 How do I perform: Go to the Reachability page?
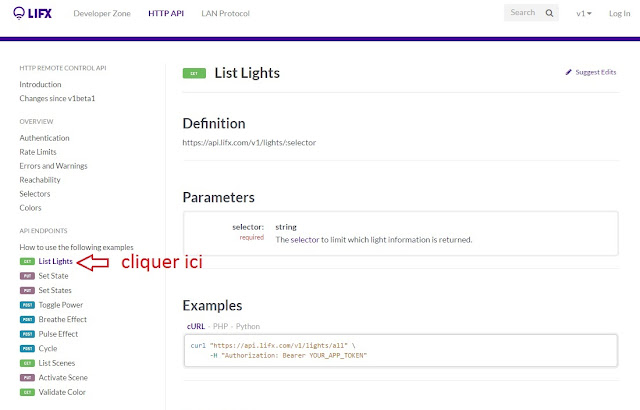40,180
